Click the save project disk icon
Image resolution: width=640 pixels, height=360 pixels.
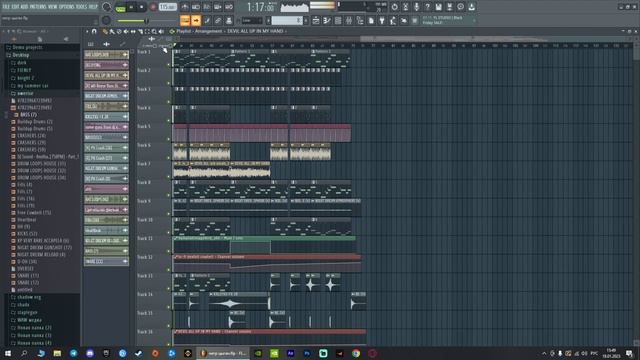438,7
